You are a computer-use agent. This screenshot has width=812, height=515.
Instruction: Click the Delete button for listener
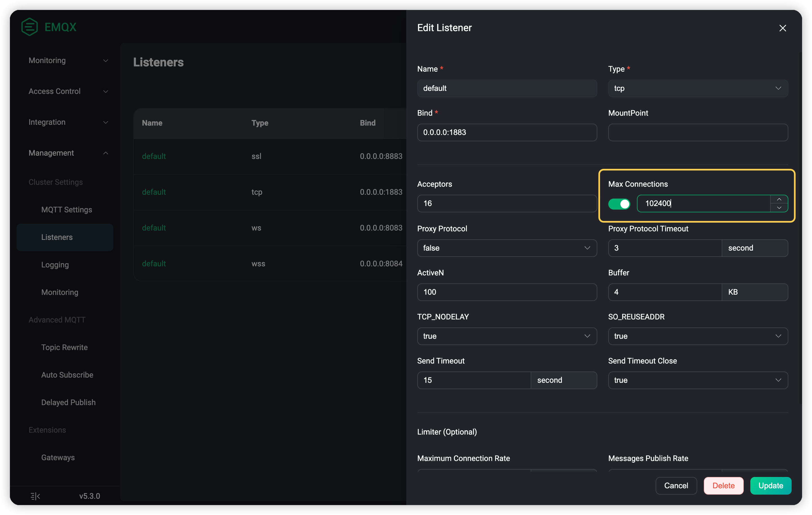pos(723,485)
